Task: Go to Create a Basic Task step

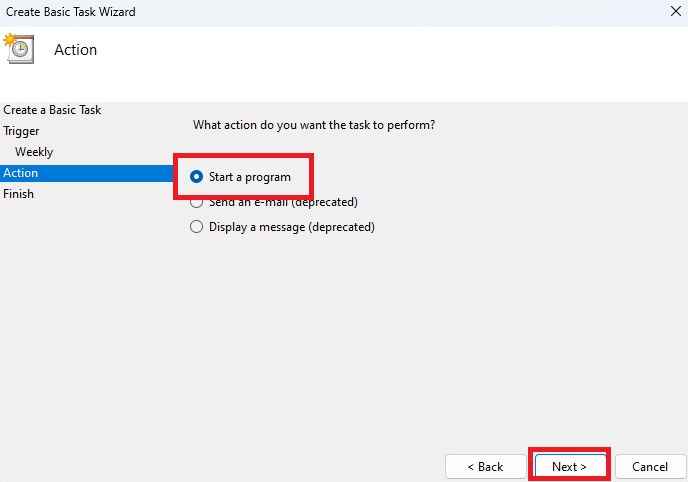Action: (x=52, y=110)
